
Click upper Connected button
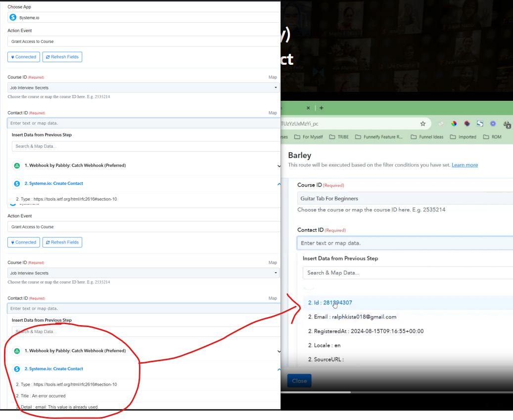pos(24,57)
